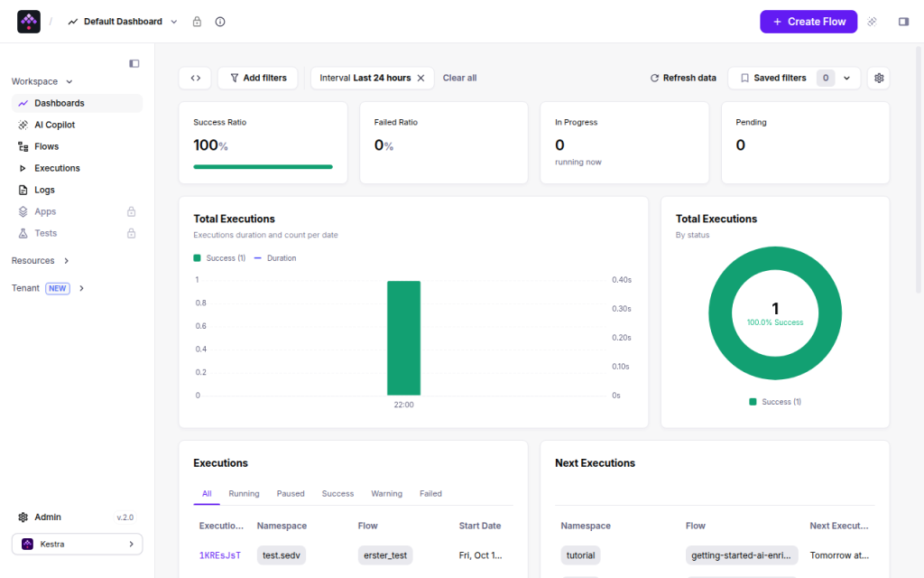The width and height of the screenshot is (924, 578).
Task: Expand the Resources section
Action: click(40, 261)
